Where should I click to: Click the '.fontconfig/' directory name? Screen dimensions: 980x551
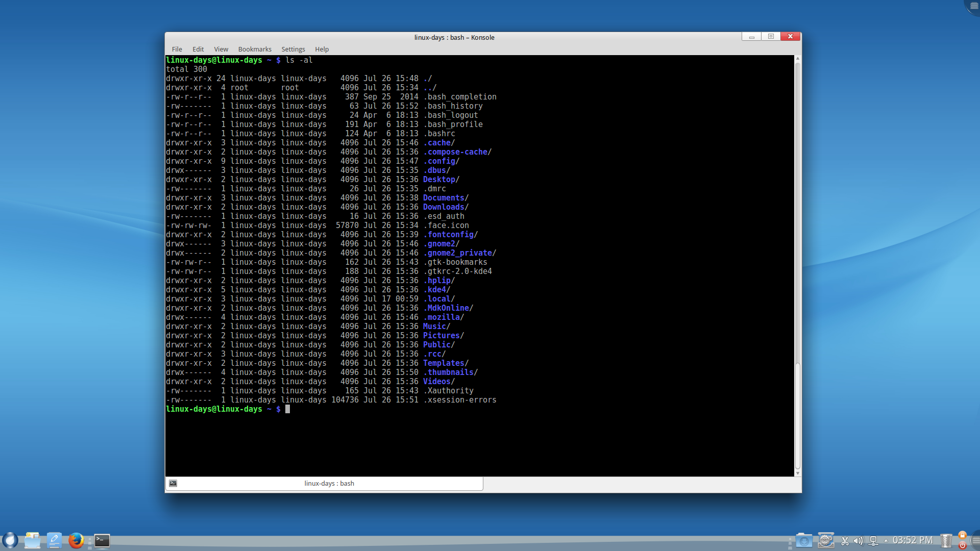point(451,235)
